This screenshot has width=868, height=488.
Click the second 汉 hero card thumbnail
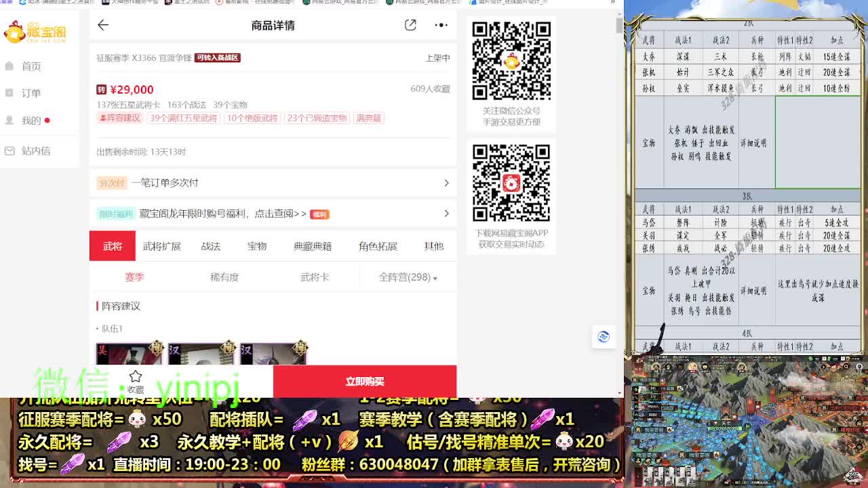201,353
